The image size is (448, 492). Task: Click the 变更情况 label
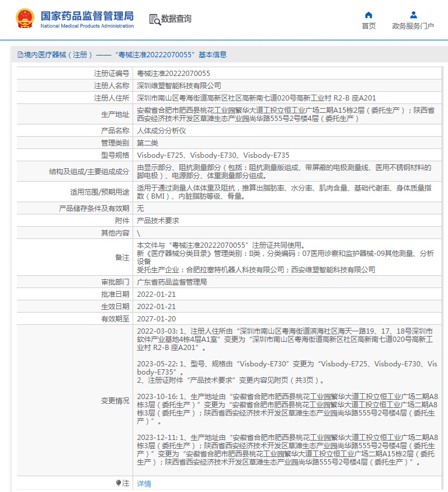click(115, 400)
